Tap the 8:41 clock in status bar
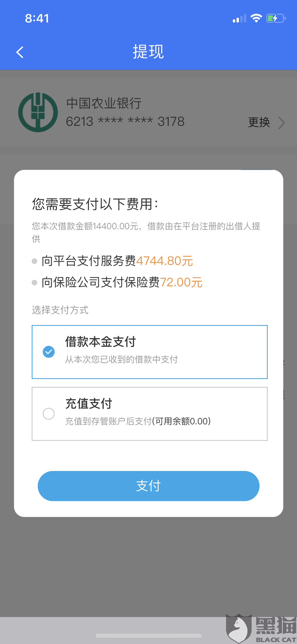 [37, 19]
